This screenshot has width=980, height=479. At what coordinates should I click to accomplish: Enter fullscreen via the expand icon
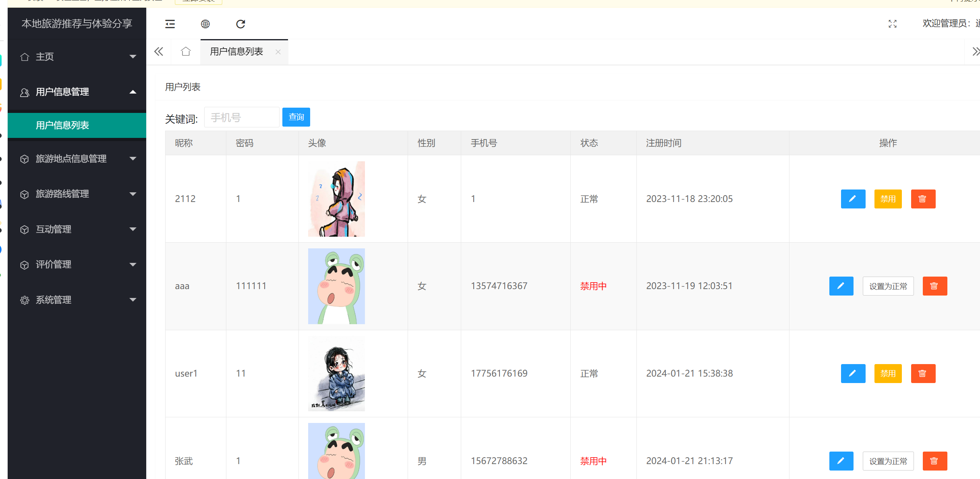pos(893,24)
